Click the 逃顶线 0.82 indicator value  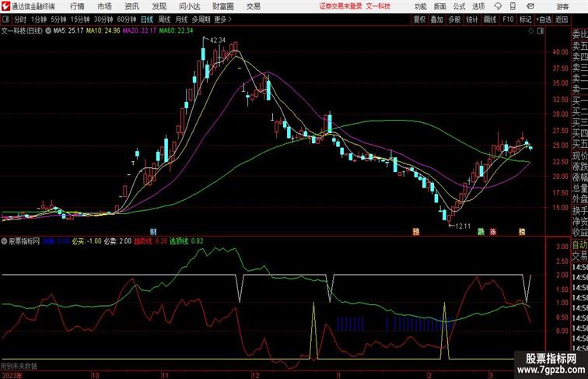187,241
